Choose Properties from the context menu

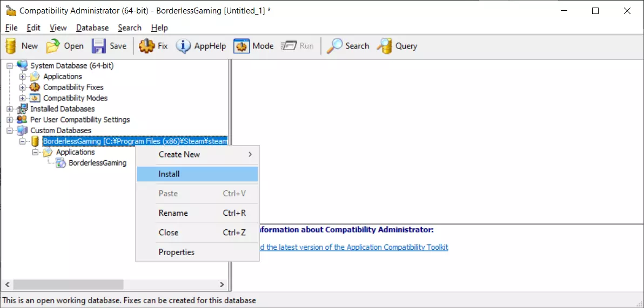198,252
